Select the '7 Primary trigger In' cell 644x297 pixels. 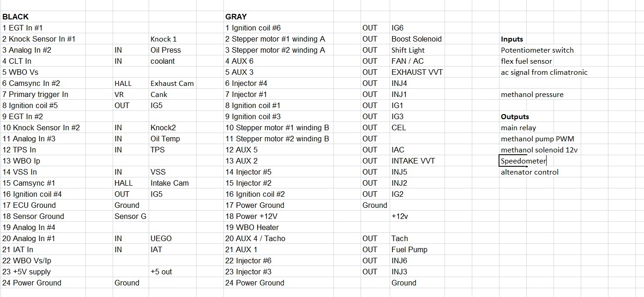35,94
